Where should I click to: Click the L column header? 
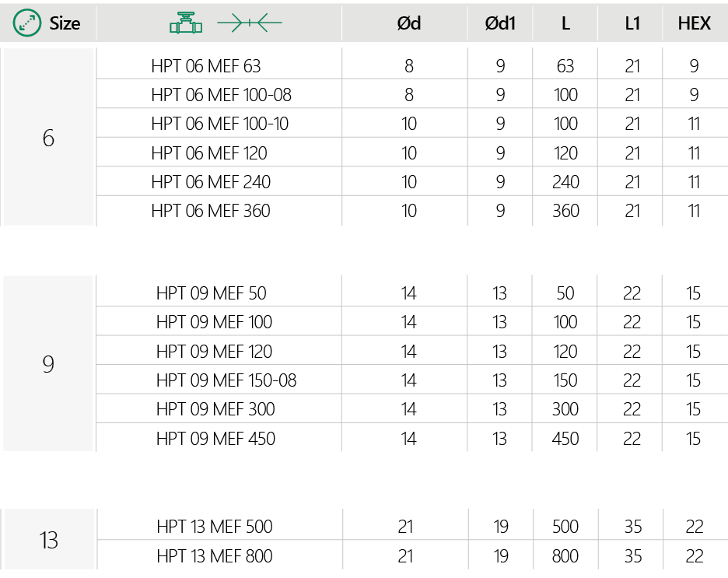point(565,23)
